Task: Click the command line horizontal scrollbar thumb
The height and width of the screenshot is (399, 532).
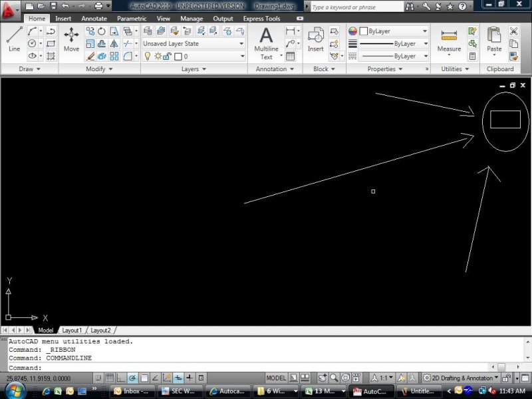Action: (x=501, y=367)
